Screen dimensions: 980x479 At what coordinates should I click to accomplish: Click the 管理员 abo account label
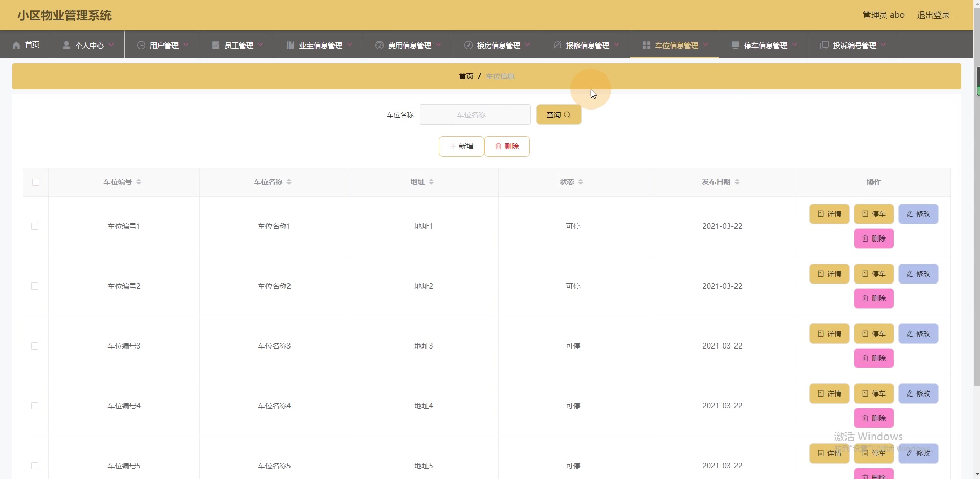coord(883,15)
